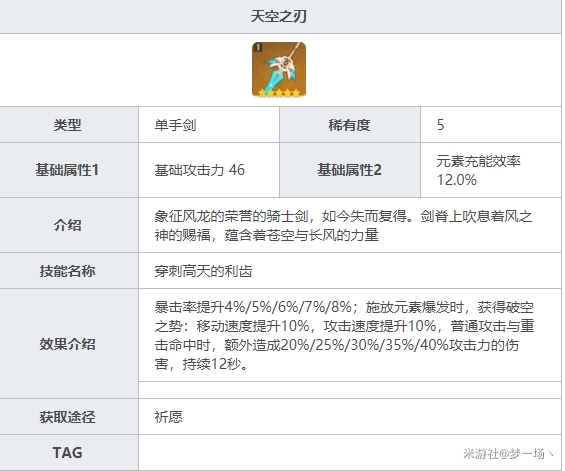
Task: Click the rarity value 5
Action: coord(440,125)
